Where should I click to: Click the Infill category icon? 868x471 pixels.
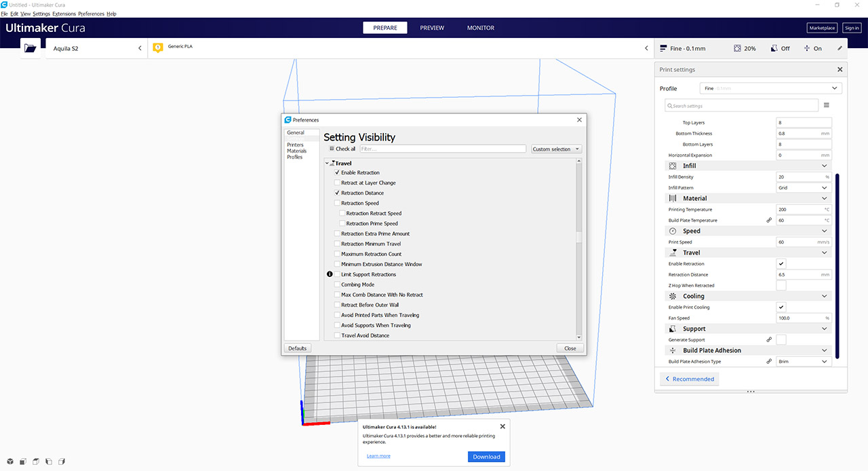(x=673, y=166)
